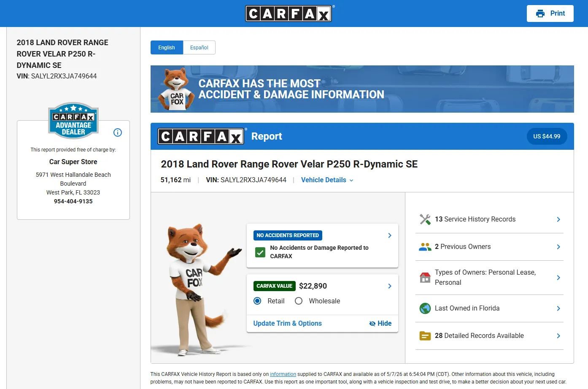Viewport: 588px width, 389px height.
Task: Click the Print button
Action: pos(550,14)
